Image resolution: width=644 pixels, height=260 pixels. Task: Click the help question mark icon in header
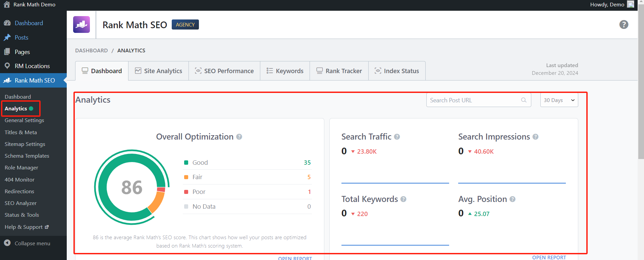624,24
